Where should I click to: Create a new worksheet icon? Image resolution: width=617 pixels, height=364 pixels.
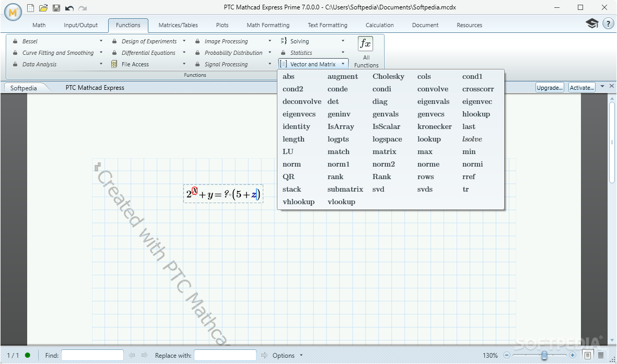30,8
